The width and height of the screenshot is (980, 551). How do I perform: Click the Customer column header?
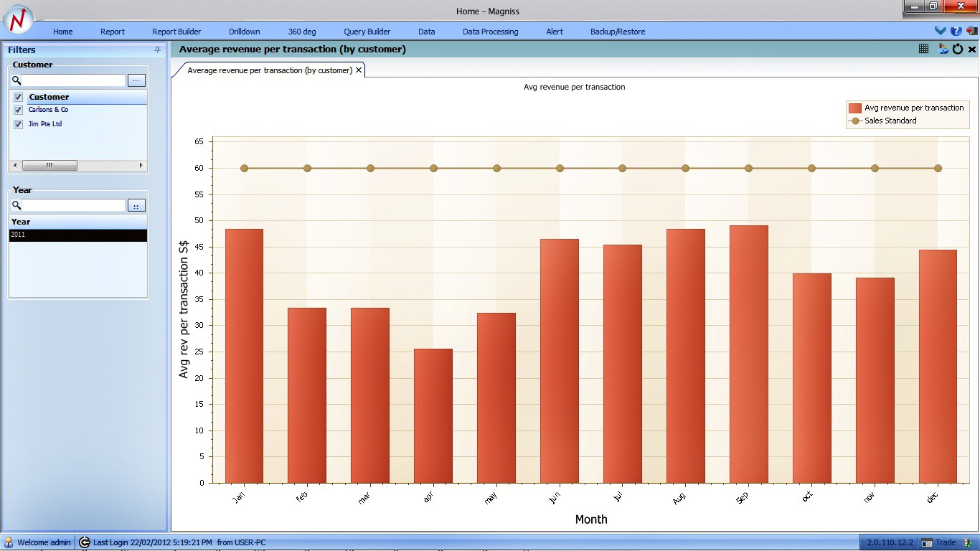tap(88, 97)
